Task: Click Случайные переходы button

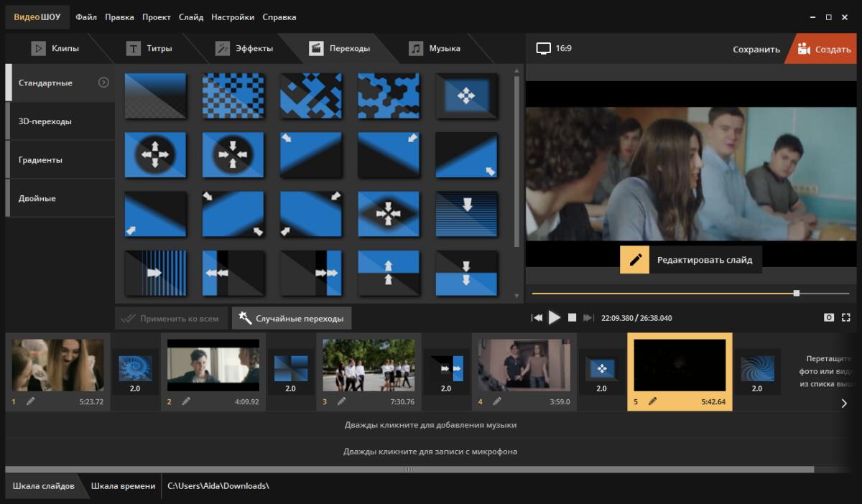Action: [292, 318]
